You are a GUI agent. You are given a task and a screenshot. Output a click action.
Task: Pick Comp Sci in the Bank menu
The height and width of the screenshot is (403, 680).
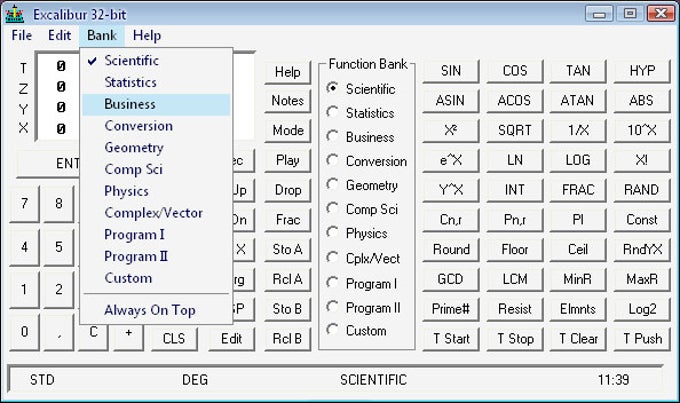click(x=156, y=170)
